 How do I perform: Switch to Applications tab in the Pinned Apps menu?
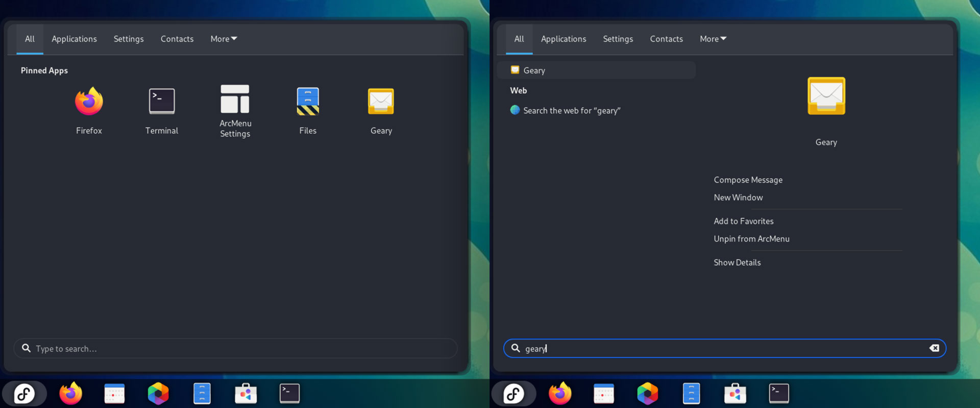pos(74,39)
